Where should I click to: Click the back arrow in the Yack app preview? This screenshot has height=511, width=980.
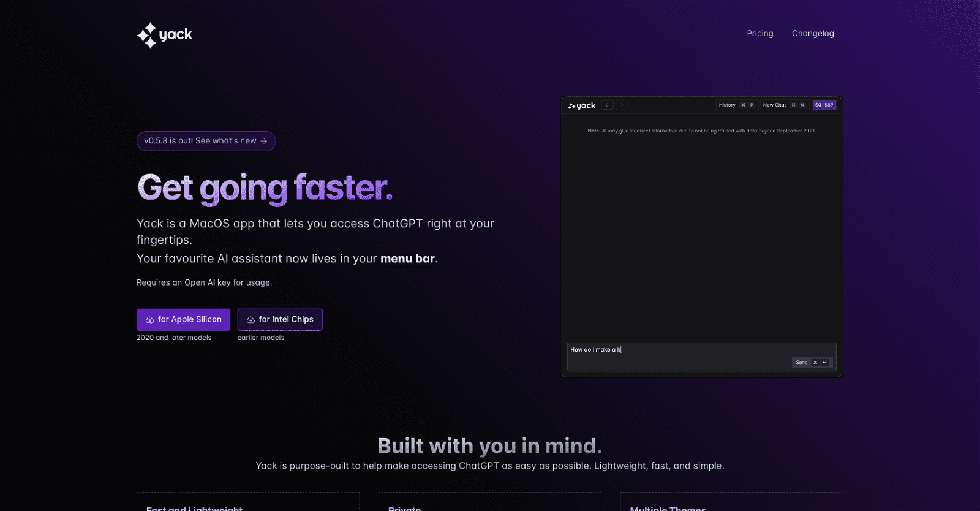point(608,105)
